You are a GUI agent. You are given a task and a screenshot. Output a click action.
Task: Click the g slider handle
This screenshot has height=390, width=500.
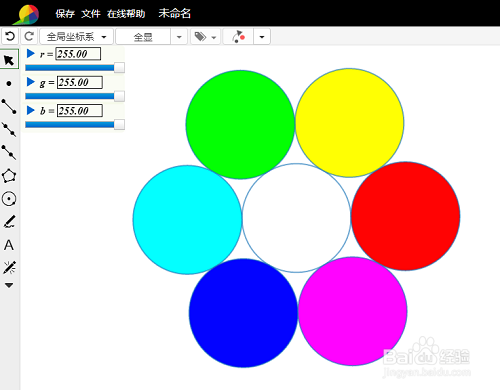coord(119,96)
